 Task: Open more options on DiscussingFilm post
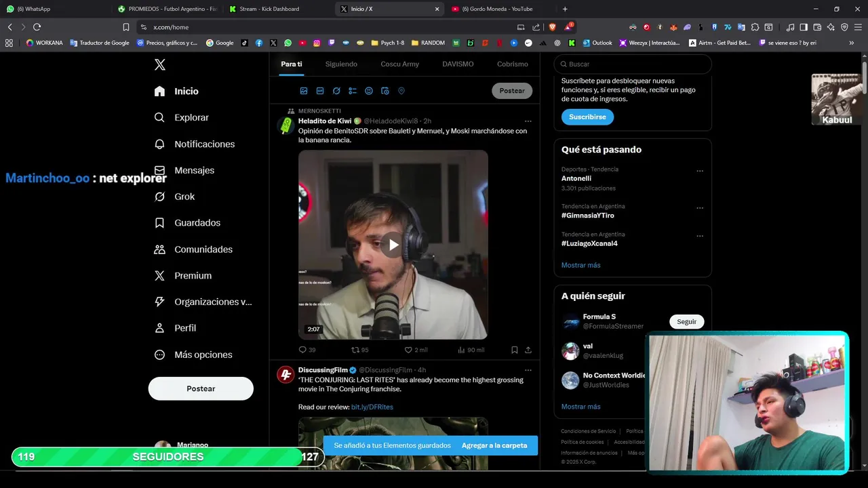click(528, 370)
